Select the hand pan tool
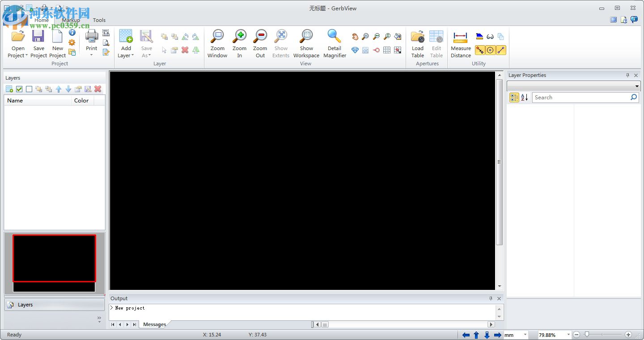 355,37
